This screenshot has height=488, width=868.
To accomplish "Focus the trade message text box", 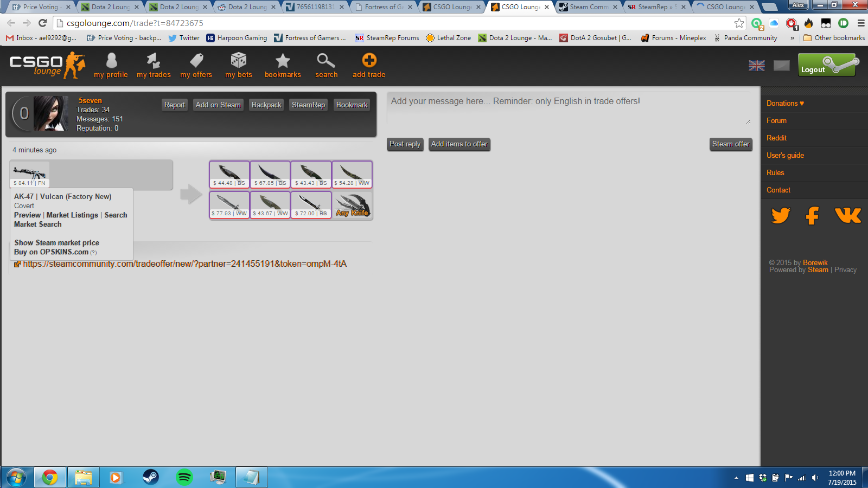I will [568, 108].
